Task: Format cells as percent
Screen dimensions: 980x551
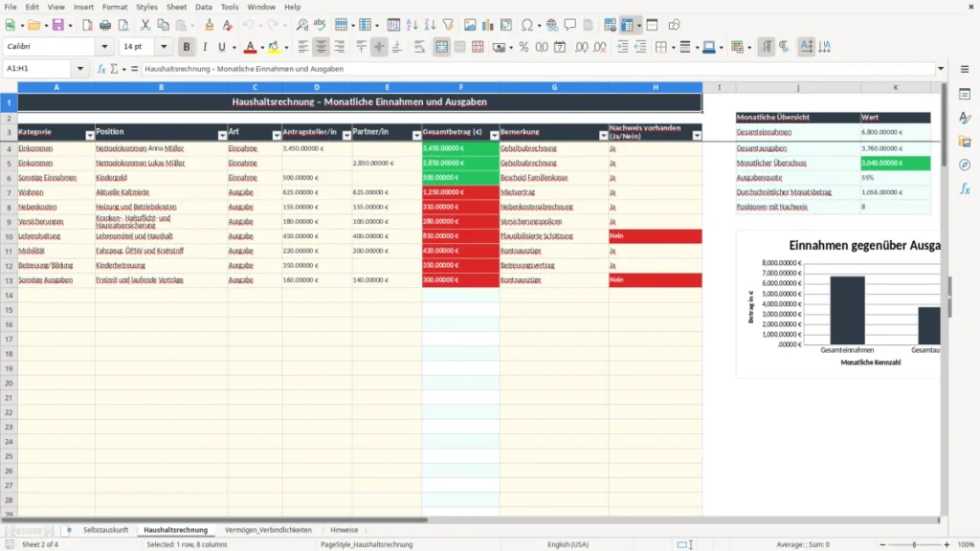Action: pos(523,47)
